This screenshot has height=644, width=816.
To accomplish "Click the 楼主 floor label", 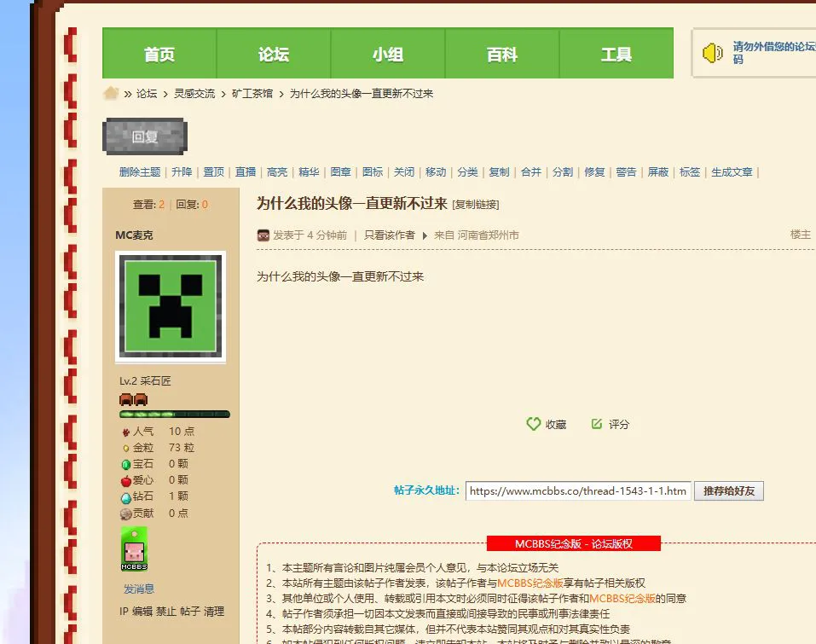I will (801, 235).
